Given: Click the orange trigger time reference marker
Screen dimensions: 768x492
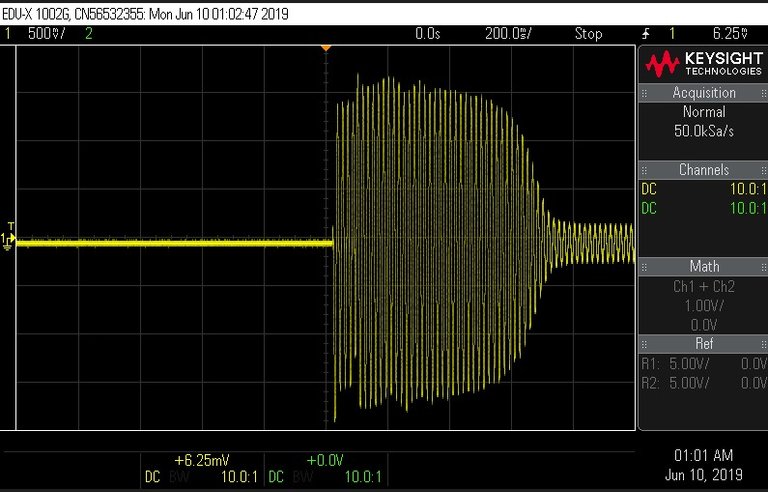Looking at the screenshot, I should tap(326, 48).
